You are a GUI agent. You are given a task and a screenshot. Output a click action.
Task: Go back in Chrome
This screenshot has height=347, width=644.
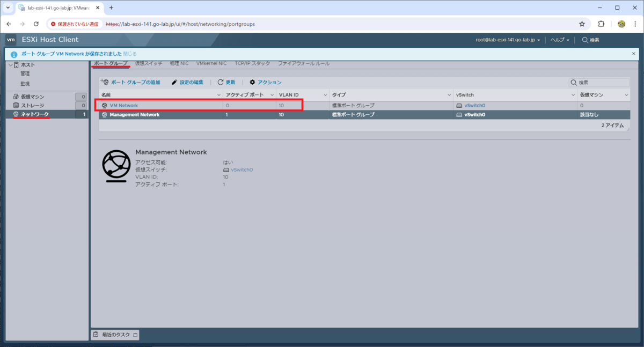[9, 24]
